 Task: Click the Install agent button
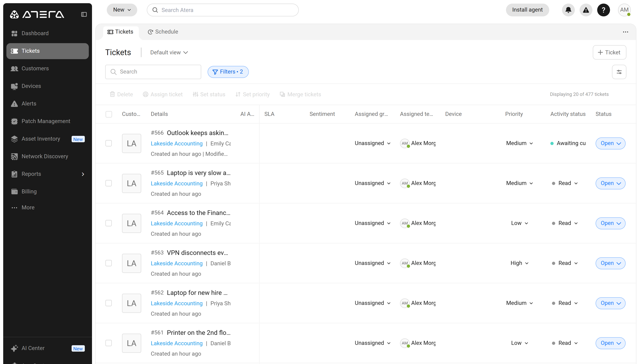click(527, 10)
